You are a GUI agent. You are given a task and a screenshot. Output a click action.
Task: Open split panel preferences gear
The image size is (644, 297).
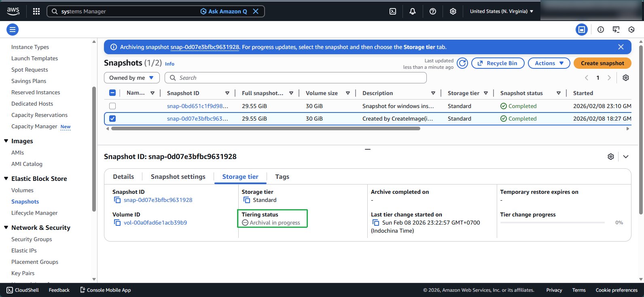pos(611,157)
